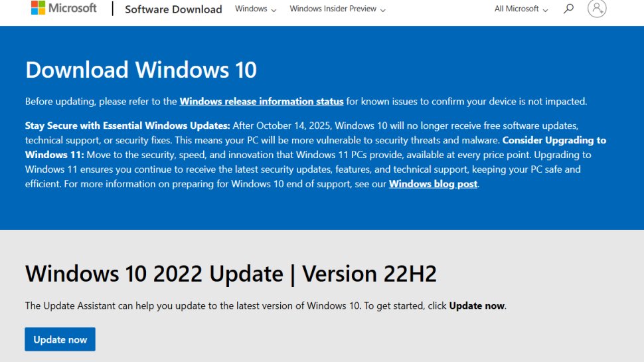
Task: Open Software Download home link
Action: (x=173, y=9)
